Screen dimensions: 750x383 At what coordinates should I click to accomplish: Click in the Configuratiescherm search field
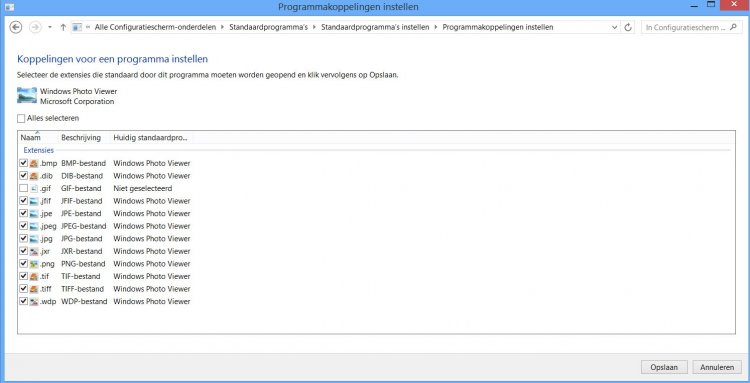pos(685,27)
